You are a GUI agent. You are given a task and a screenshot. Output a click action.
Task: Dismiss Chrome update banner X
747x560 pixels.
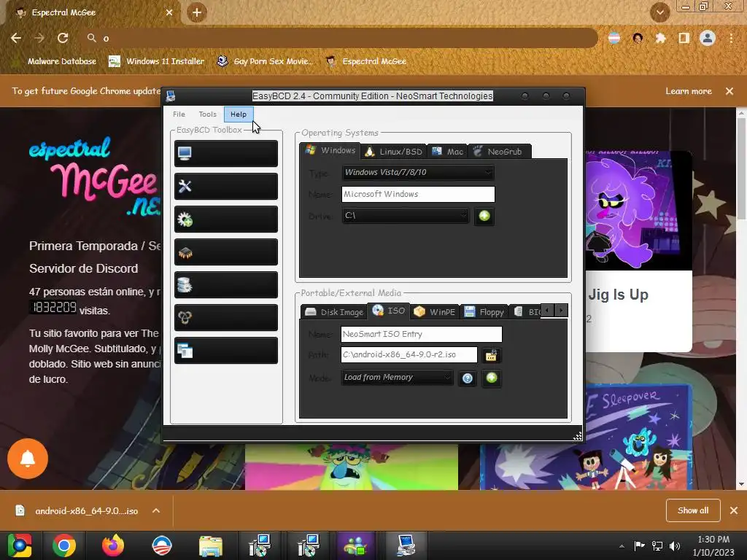point(729,91)
